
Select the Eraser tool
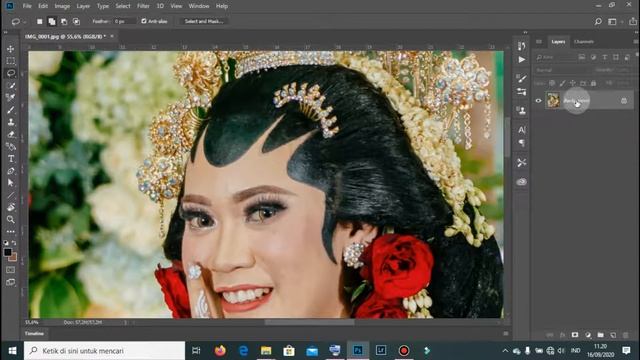(11, 134)
